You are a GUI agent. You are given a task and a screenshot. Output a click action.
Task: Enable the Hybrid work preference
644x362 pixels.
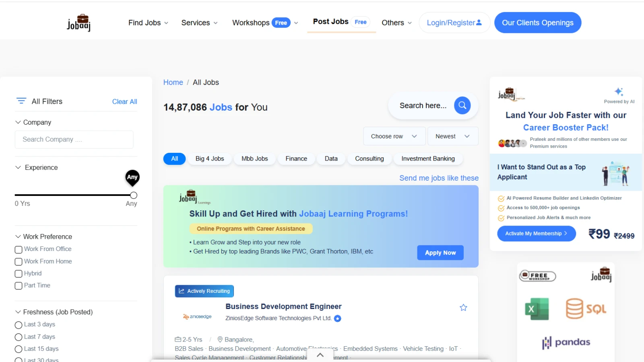click(19, 274)
